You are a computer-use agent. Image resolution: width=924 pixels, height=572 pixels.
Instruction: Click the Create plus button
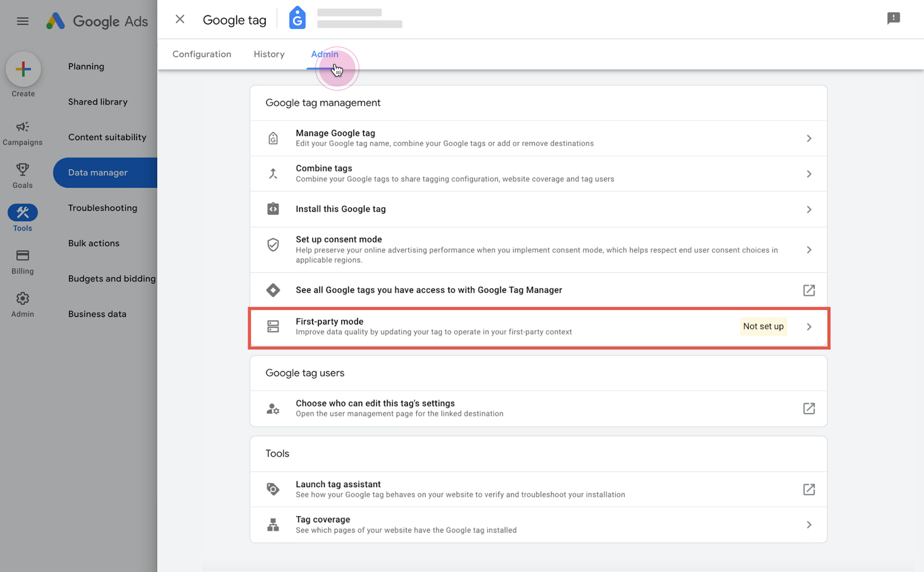[23, 70]
